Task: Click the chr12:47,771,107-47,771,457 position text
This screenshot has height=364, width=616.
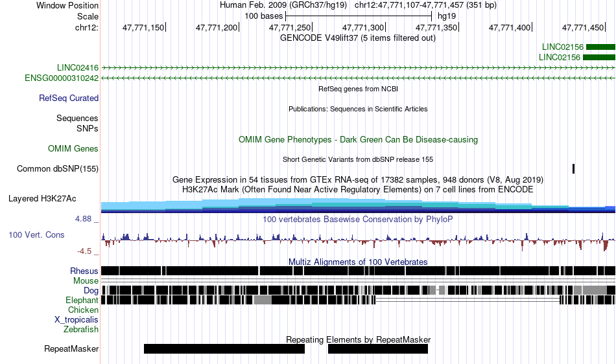Action: pyautogui.click(x=425, y=5)
